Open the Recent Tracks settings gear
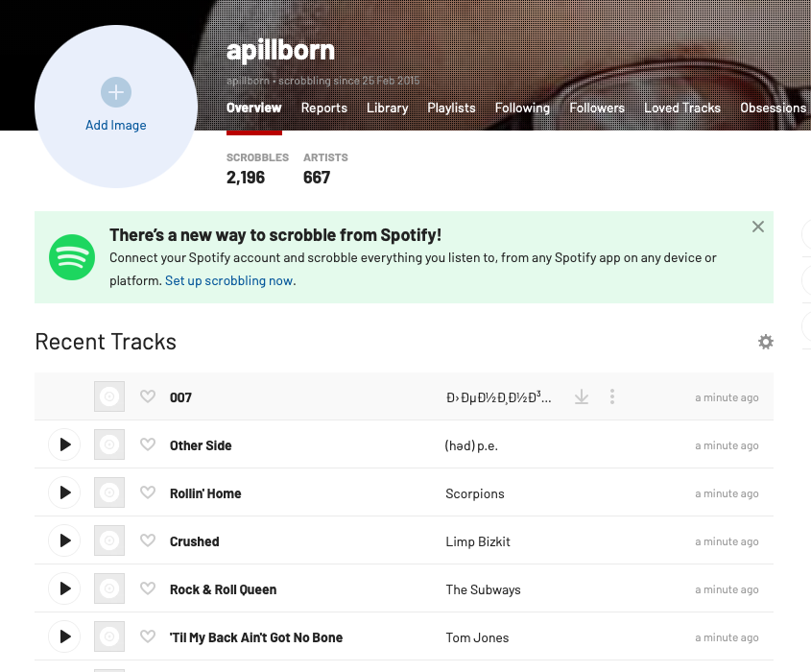 765,342
